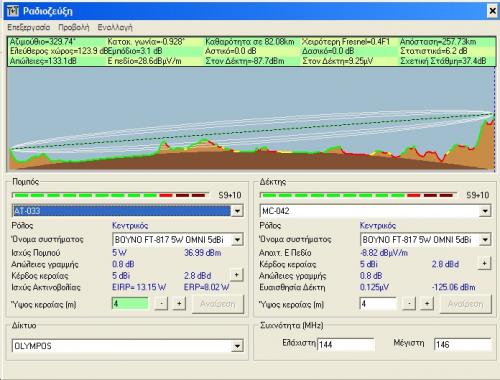Viewport: 500px width, 380px height.
Task: Click plus button beside receiver antenna gain
Action: [484, 264]
